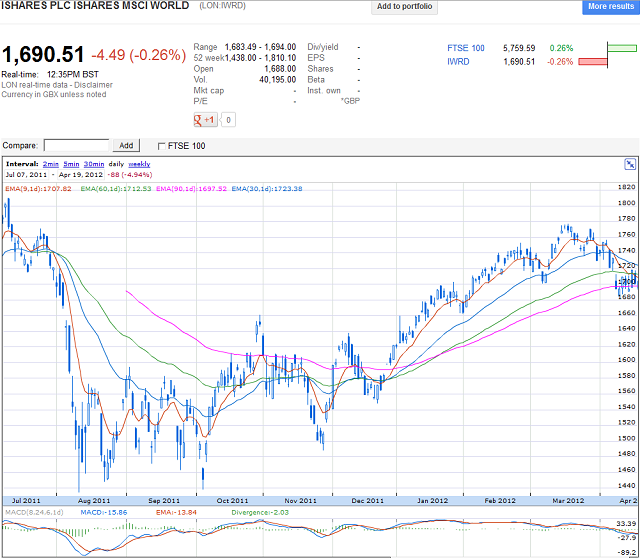Click the EMA(60,1d) legend label

pos(116,189)
